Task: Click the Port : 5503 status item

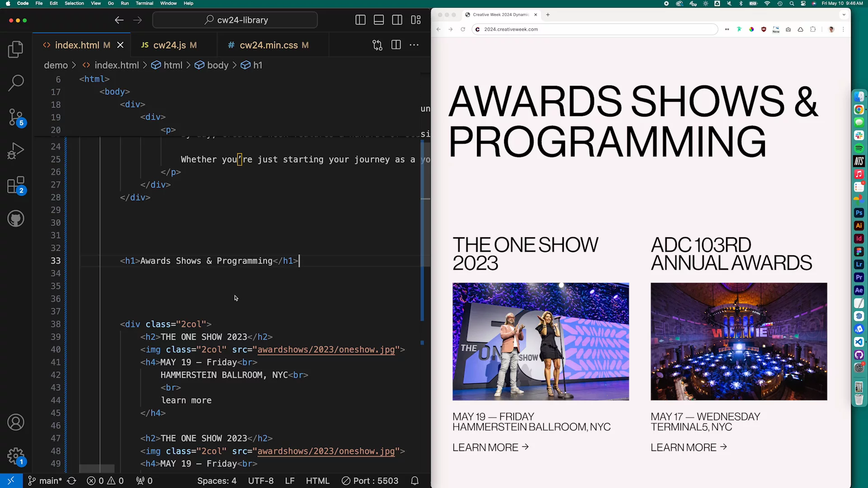Action: 370,481
